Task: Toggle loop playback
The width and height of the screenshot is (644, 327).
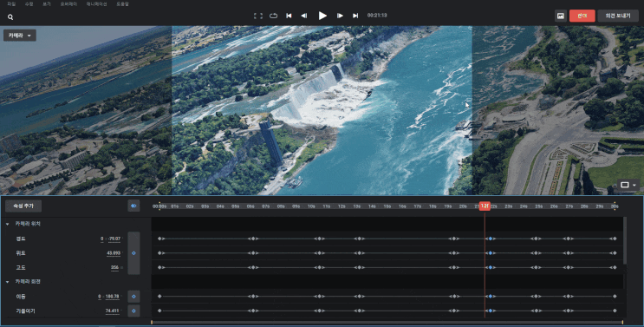Action: 273,16
